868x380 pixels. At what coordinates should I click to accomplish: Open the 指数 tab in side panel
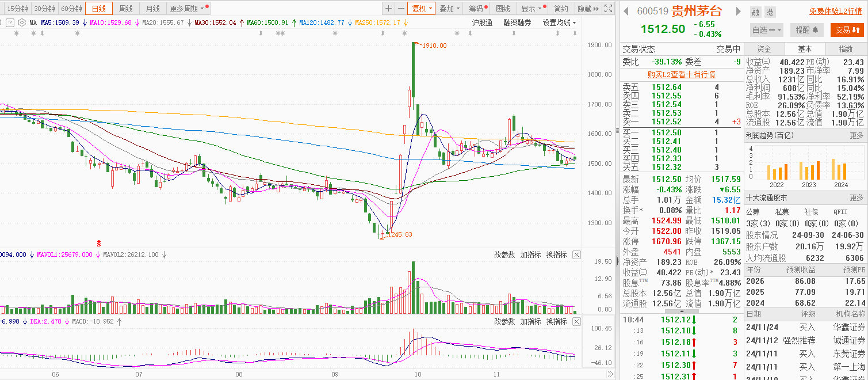[846, 49]
